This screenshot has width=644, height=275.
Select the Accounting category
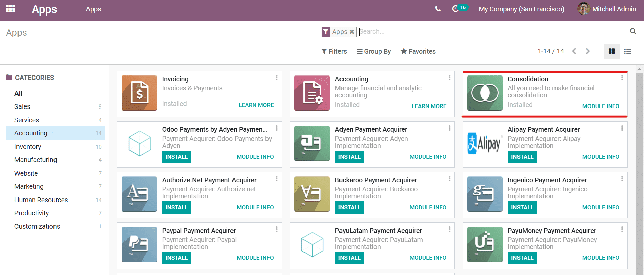[x=55, y=133]
